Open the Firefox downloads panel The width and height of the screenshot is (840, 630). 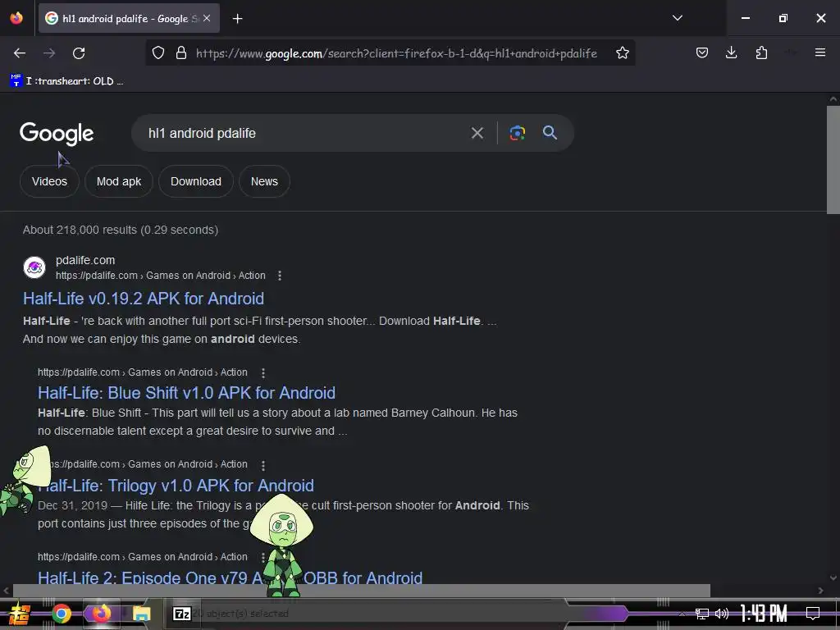tap(731, 52)
